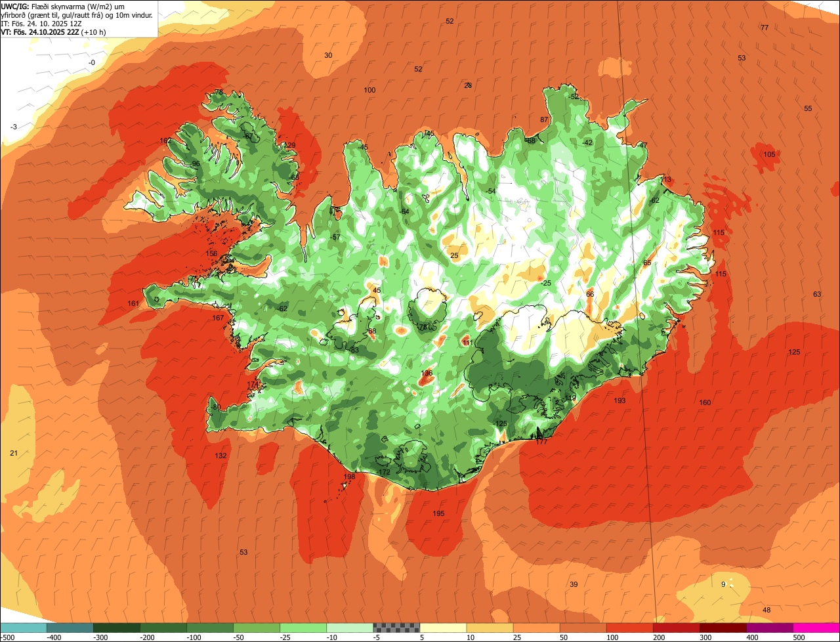840x642 pixels.
Task: Click the map value '77' in the far northeast
Action: (x=765, y=28)
